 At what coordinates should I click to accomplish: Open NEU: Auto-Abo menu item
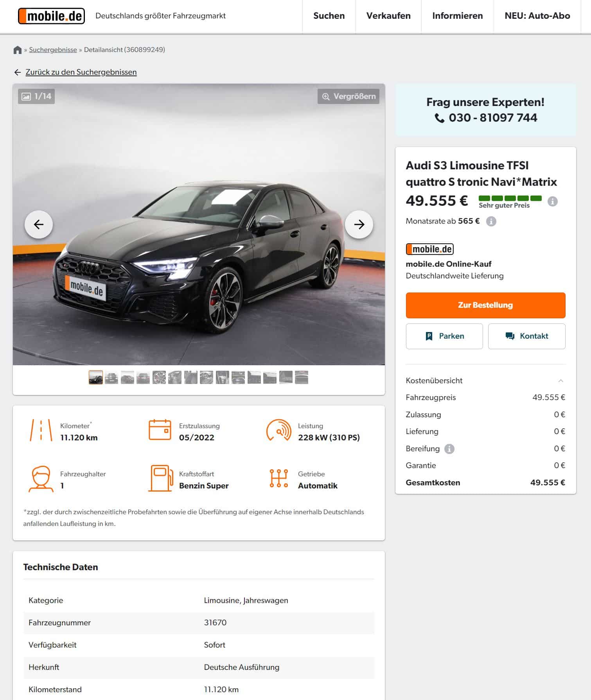(537, 16)
